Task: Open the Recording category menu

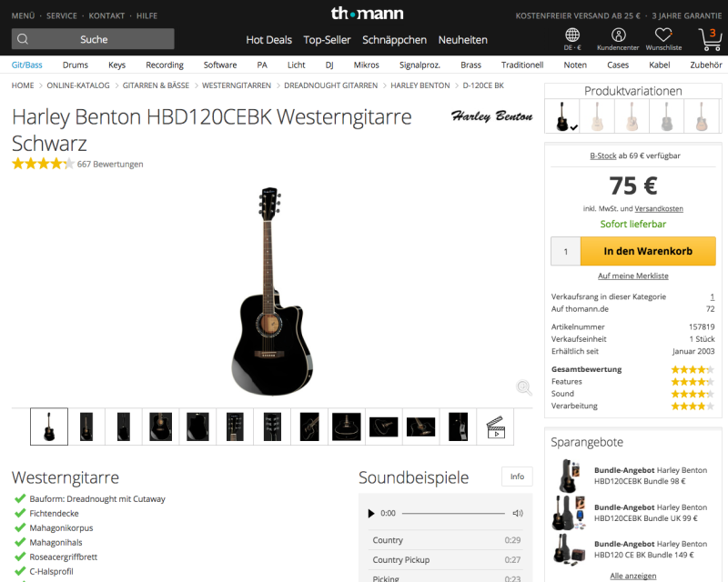Action: (x=165, y=65)
